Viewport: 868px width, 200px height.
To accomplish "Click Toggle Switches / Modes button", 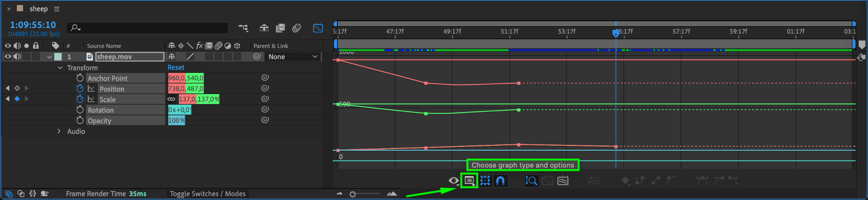I will click(x=208, y=194).
